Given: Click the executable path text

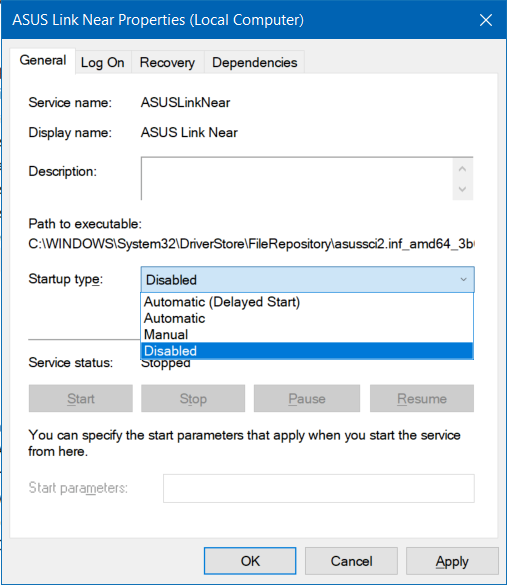Looking at the screenshot, I should (251, 244).
